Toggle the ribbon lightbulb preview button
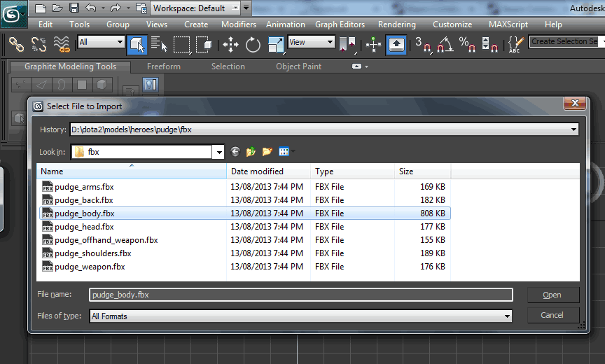This screenshot has width=605, height=364. (x=151, y=85)
